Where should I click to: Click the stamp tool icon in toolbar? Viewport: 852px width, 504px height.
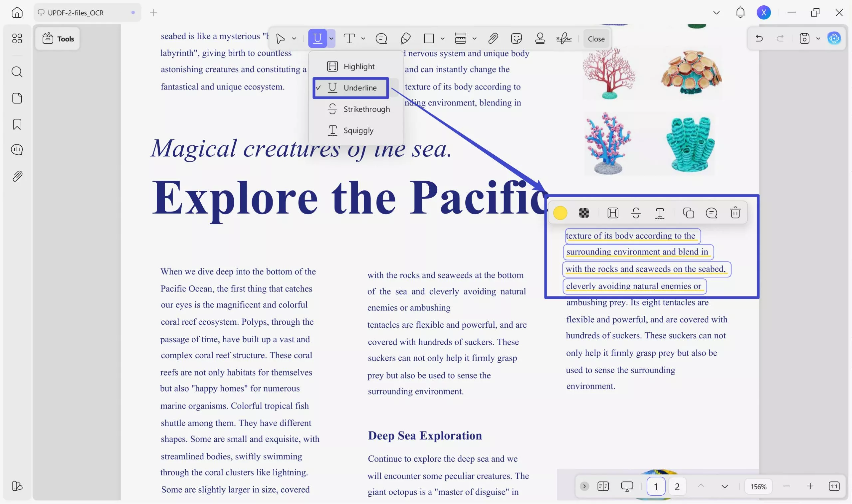pyautogui.click(x=540, y=39)
